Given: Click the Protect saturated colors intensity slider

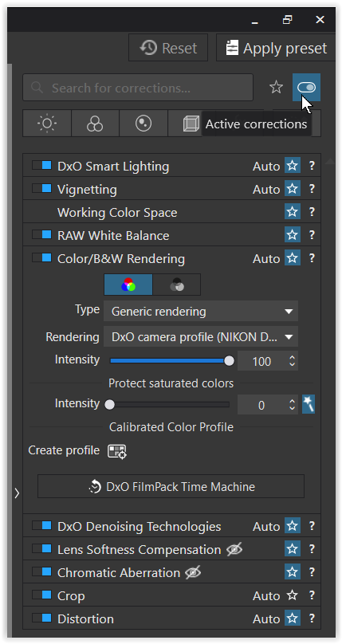Looking at the screenshot, I should [x=169, y=405].
